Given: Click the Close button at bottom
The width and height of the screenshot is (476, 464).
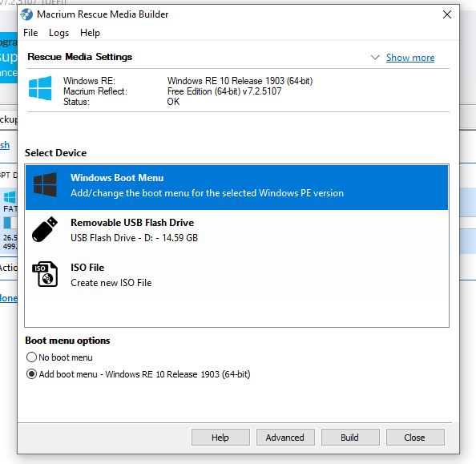Looking at the screenshot, I should 415,438.
